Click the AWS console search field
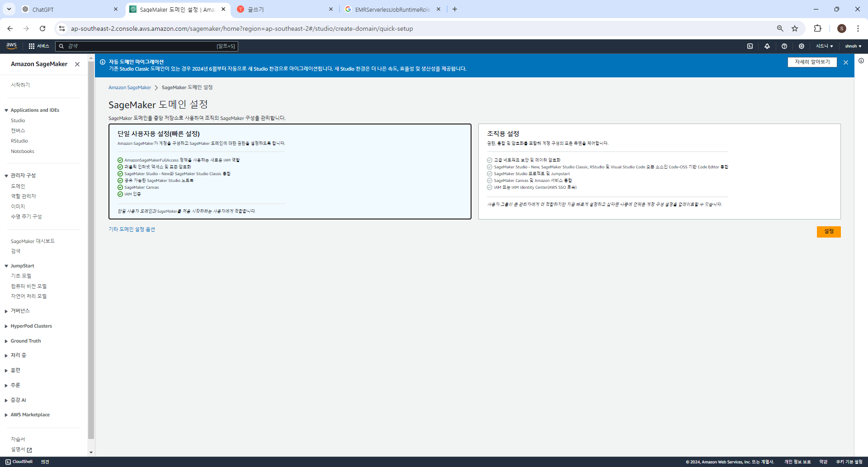 [x=146, y=46]
